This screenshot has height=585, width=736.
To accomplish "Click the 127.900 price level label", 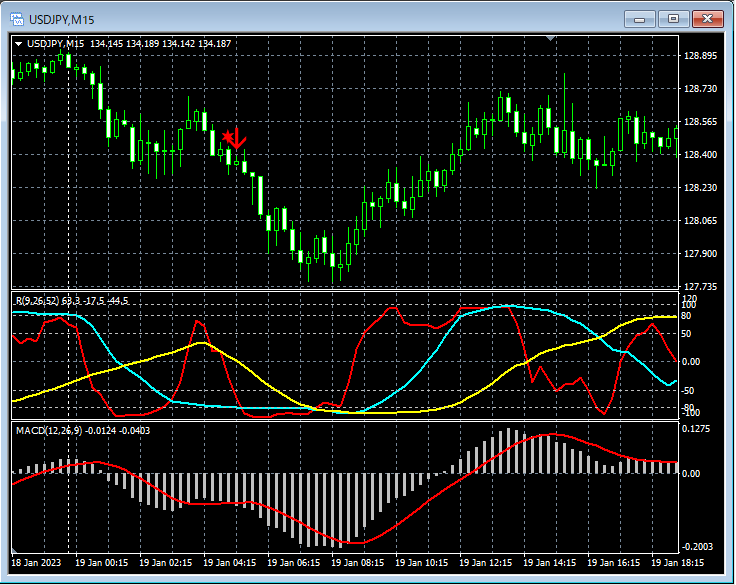I will 700,254.
